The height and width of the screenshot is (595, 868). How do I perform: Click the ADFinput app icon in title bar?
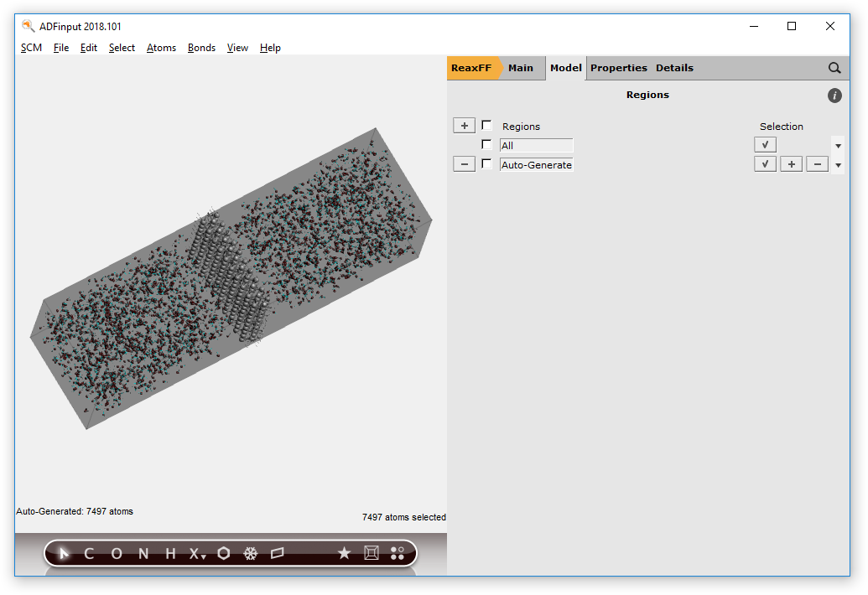pos(29,26)
